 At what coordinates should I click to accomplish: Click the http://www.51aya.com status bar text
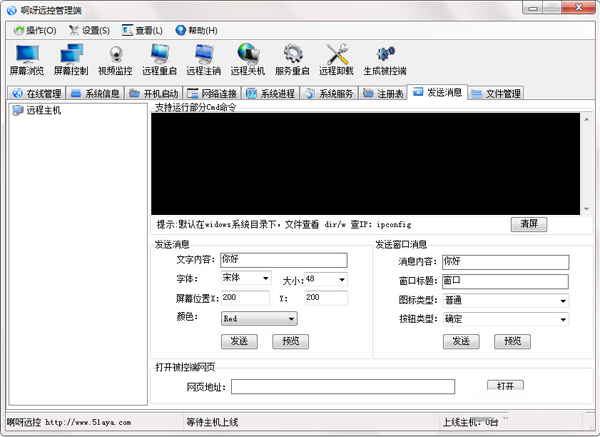[x=88, y=422]
